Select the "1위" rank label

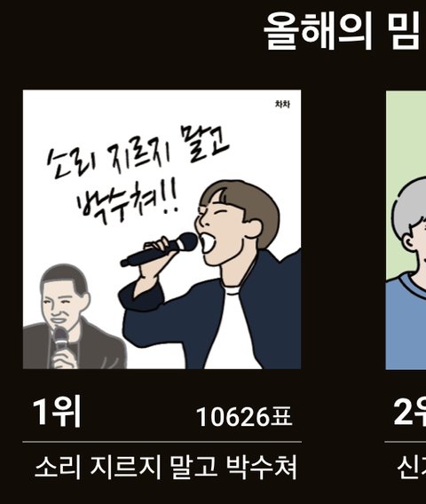point(57,412)
